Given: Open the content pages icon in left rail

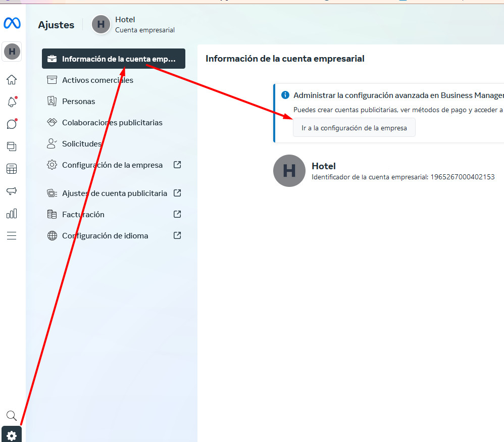Looking at the screenshot, I should point(12,146).
